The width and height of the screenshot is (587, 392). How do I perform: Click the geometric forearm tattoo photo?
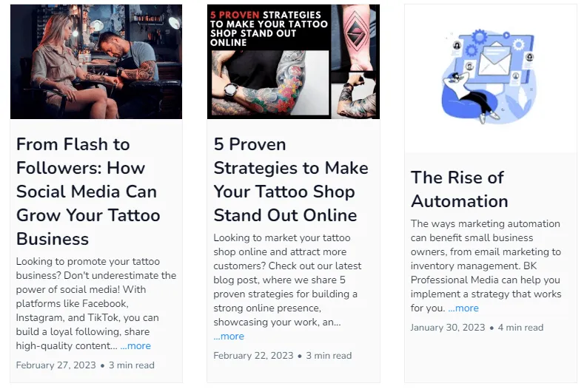pyautogui.click(x=355, y=38)
